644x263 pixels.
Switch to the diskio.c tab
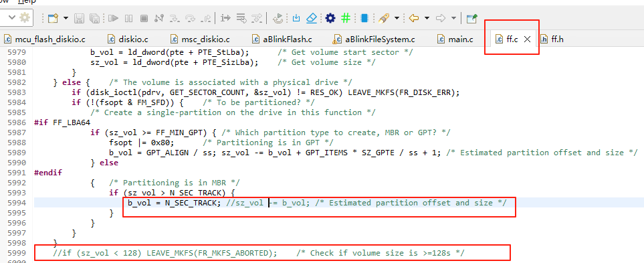128,39
